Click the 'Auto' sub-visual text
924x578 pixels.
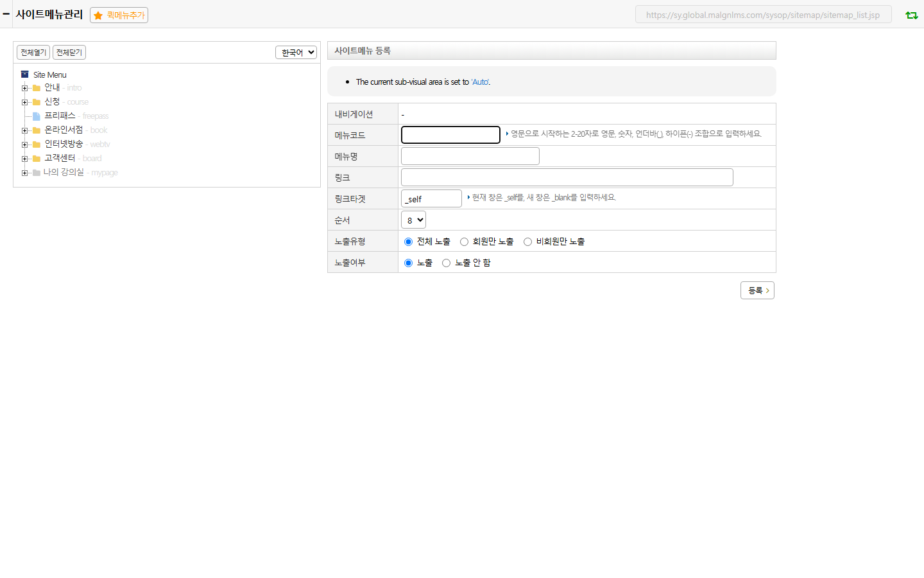tap(480, 82)
